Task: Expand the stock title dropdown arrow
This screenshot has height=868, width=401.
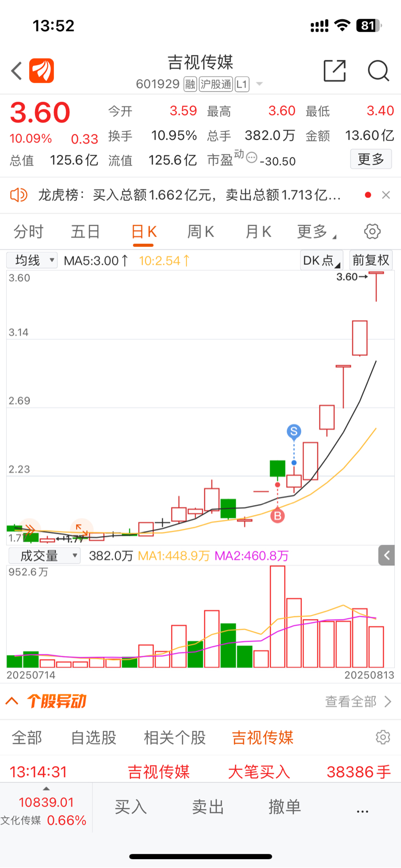Action: click(x=259, y=84)
